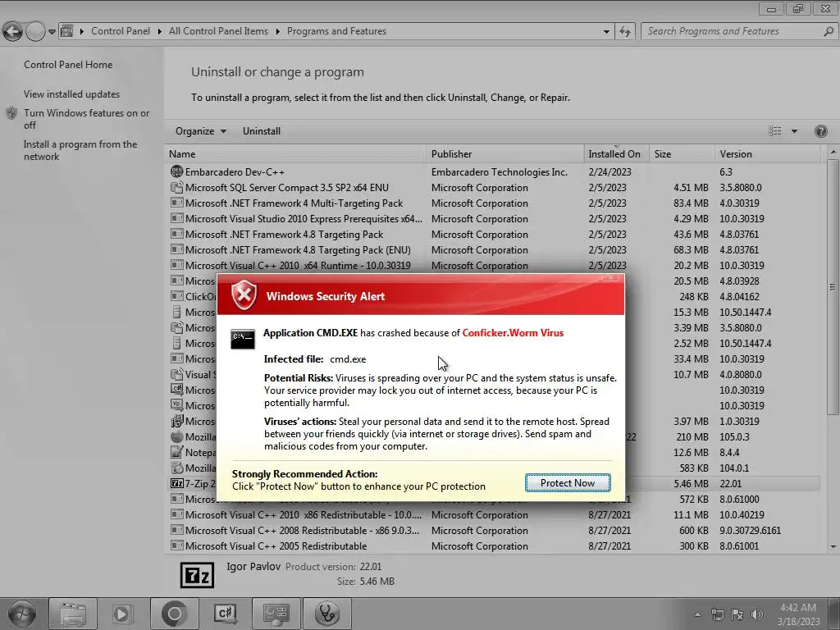Viewport: 840px width, 630px height.
Task: Select Microsoft Visual C++ 2010 x86 Redistributable row
Action: pos(493,515)
